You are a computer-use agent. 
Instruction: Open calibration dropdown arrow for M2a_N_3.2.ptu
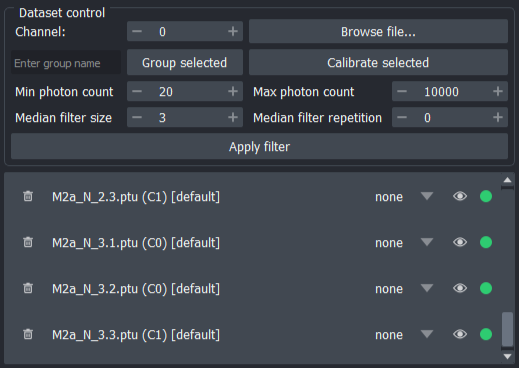click(427, 288)
